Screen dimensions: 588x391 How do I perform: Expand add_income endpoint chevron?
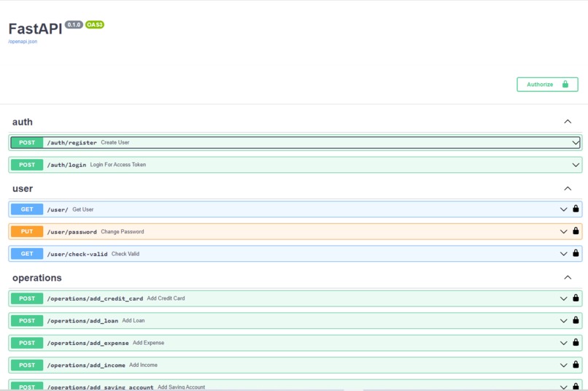pos(564,365)
